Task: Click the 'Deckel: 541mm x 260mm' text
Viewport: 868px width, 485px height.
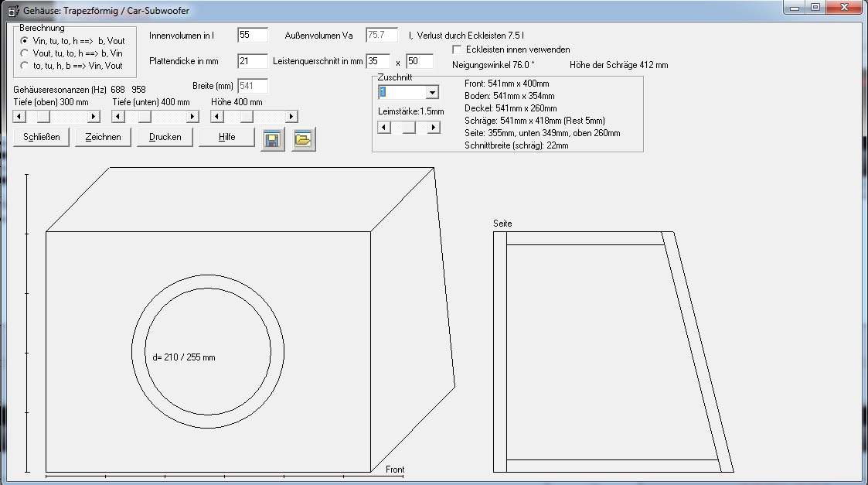Action: [x=510, y=108]
